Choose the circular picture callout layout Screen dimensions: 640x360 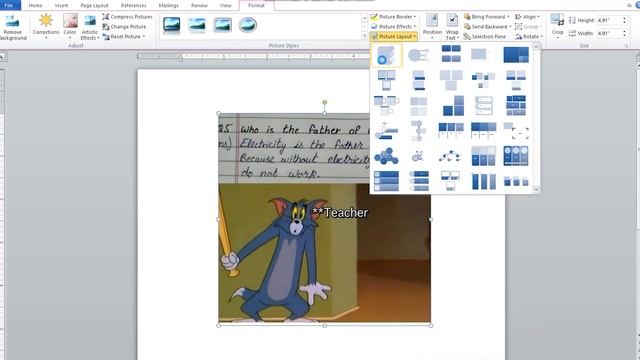[418, 55]
